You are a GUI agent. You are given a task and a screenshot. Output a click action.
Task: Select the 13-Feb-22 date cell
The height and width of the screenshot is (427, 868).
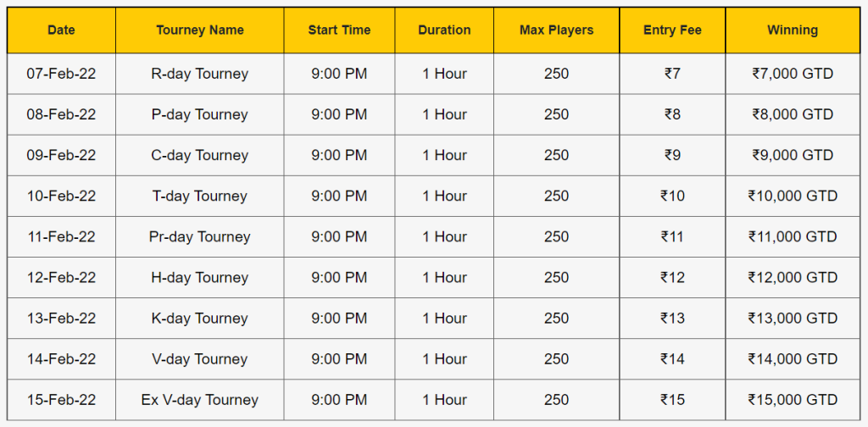coord(61,319)
